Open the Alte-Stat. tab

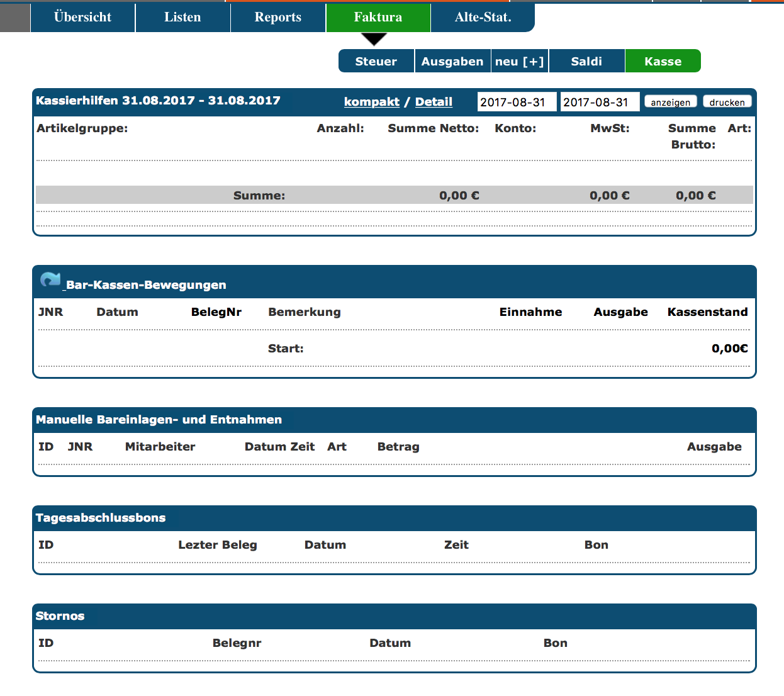[483, 17]
